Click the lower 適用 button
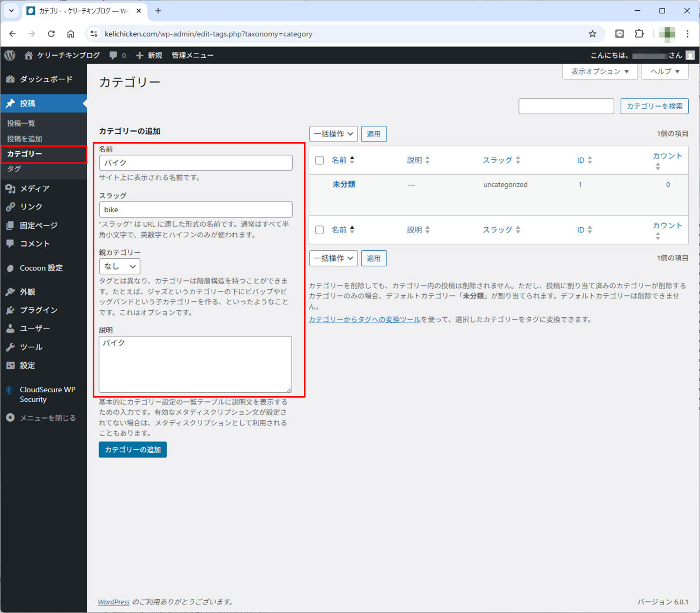 [x=374, y=258]
